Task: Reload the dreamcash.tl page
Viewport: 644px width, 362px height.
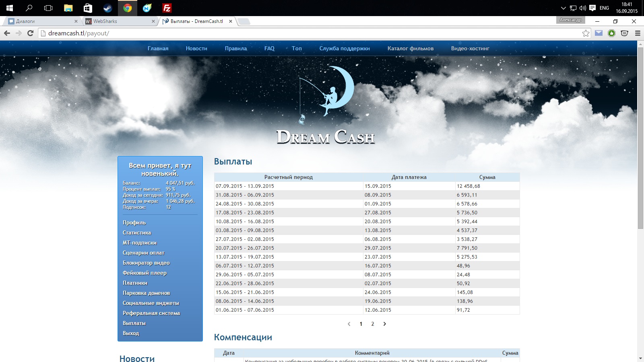Action: [x=30, y=33]
